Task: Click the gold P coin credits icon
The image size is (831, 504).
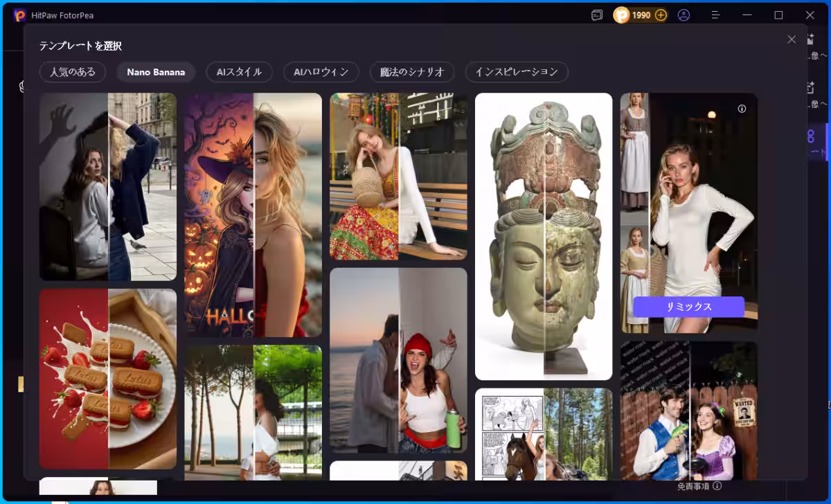Action: click(621, 15)
